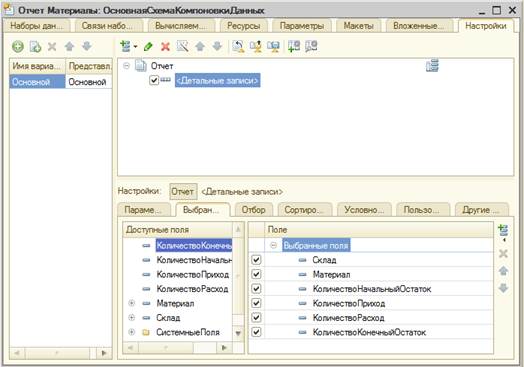Click the green pencil edit icon
This screenshot has height=367, width=524.
148,46
